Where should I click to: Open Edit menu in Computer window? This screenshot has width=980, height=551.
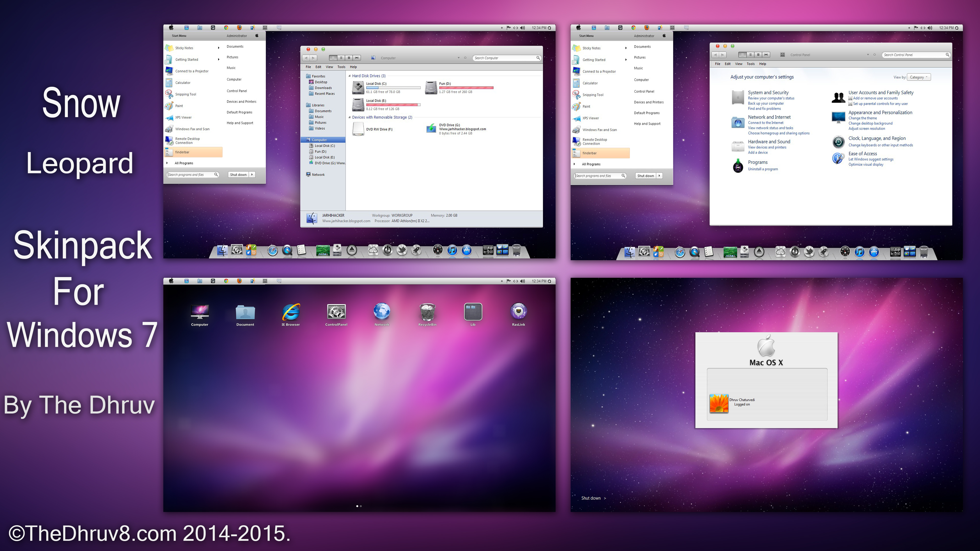tap(318, 67)
